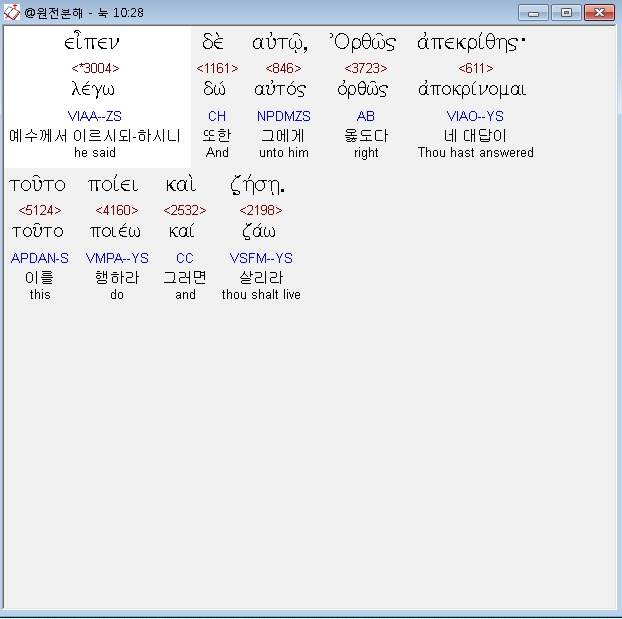Viewport: 622px width, 619px height.
Task: Click the parsing code CC
Action: point(185,258)
